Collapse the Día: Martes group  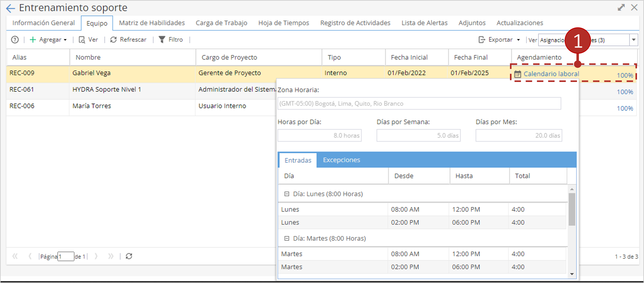point(287,238)
